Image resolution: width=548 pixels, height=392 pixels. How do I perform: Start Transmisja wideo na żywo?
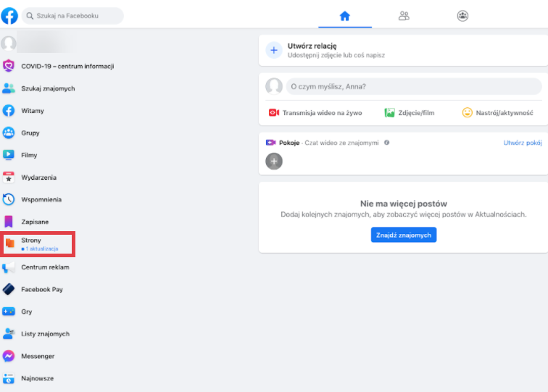[x=315, y=112]
